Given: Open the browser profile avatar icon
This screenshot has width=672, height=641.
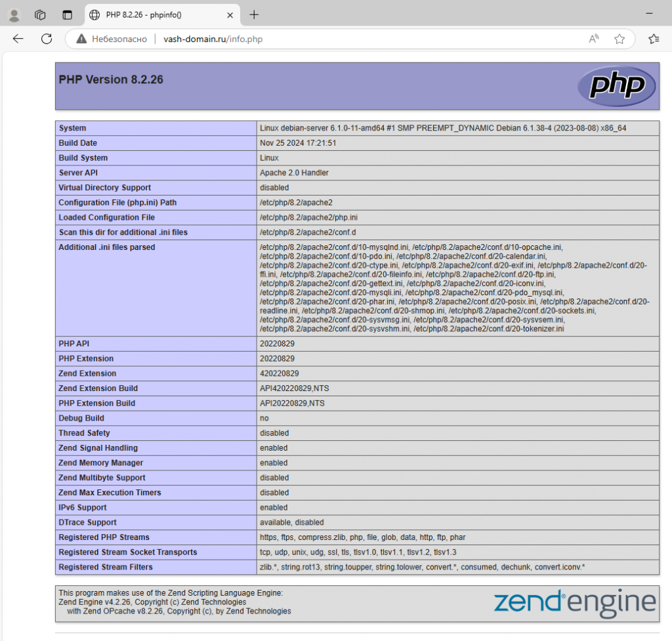Looking at the screenshot, I should coord(14,15).
